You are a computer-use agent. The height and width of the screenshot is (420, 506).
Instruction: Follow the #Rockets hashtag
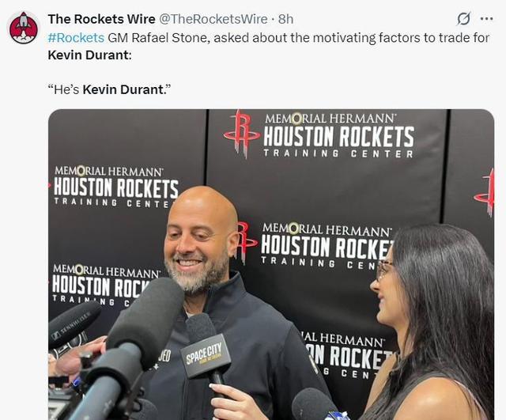pyautogui.click(x=76, y=38)
